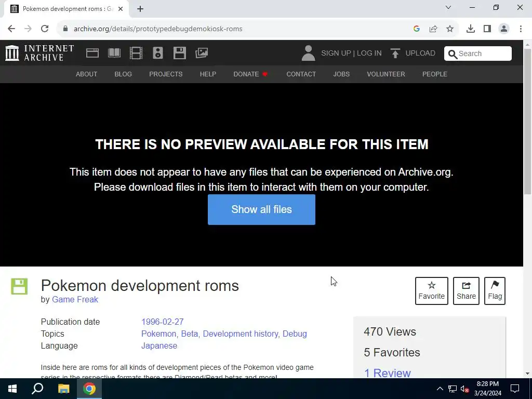532x399 pixels.
Task: Click the Favorite button
Action: (432, 291)
